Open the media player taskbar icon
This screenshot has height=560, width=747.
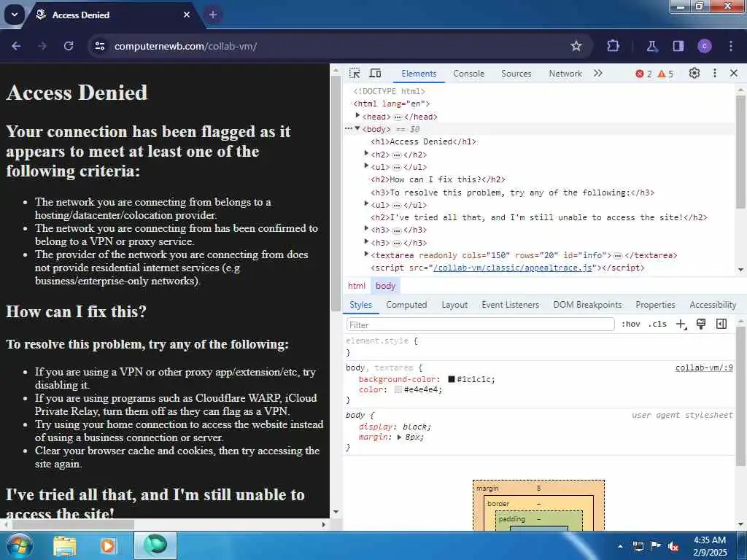pos(108,545)
